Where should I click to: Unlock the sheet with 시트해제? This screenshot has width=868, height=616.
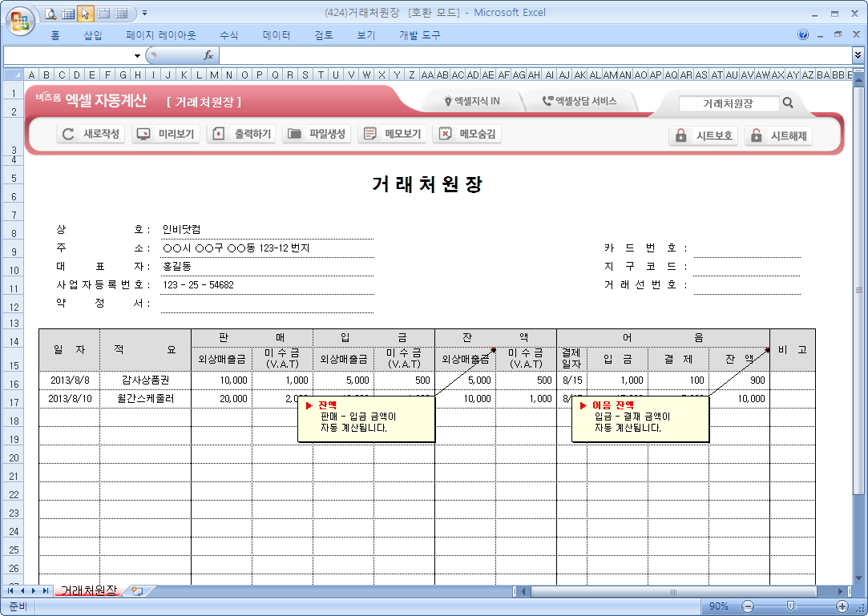(x=778, y=135)
